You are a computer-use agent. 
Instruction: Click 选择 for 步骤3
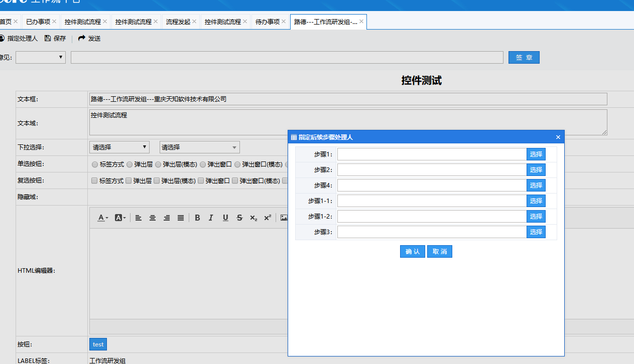(x=536, y=232)
